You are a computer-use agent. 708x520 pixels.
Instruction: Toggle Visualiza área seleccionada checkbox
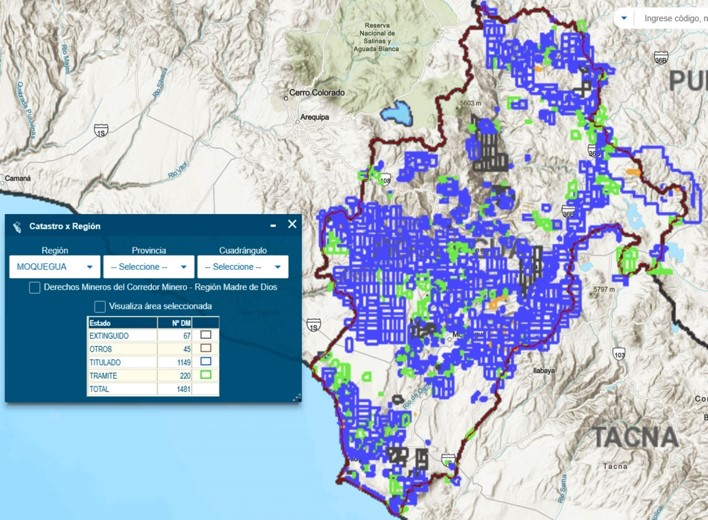pyautogui.click(x=100, y=306)
